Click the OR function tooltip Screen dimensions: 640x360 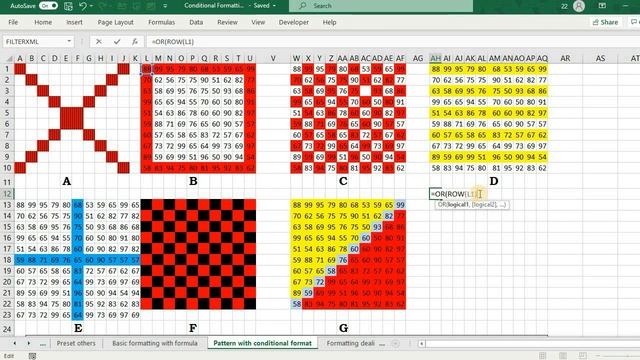(x=471, y=204)
